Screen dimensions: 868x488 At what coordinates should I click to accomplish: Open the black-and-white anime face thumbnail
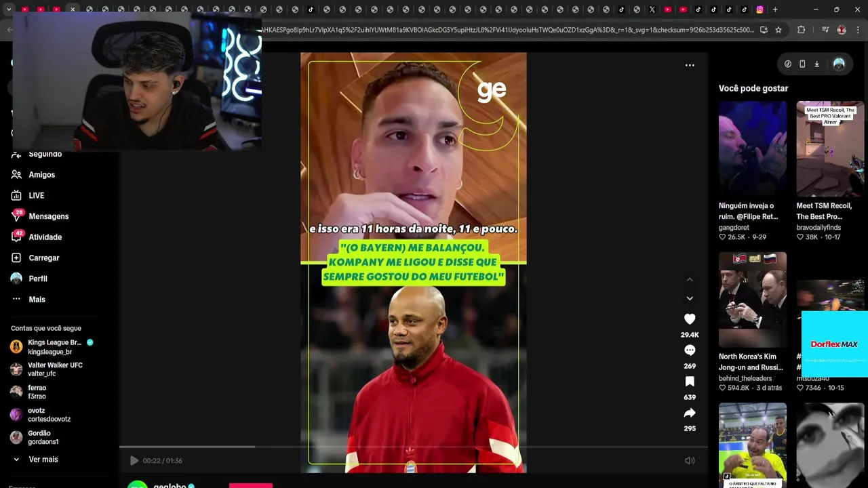click(x=830, y=444)
